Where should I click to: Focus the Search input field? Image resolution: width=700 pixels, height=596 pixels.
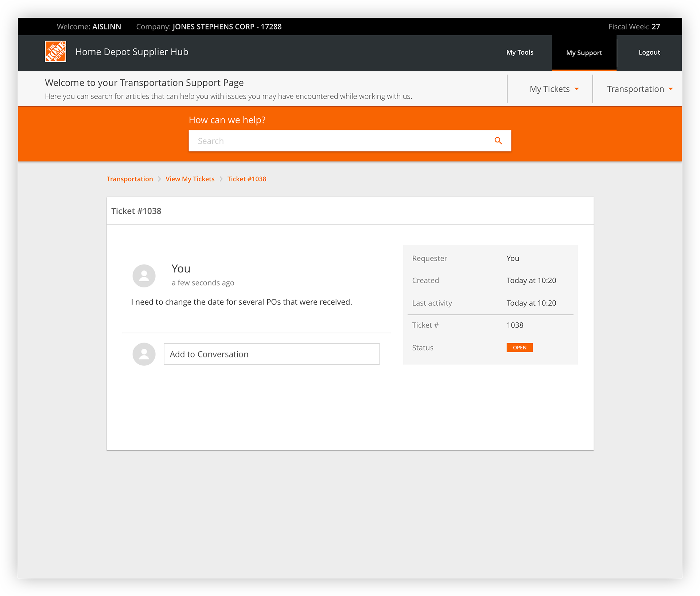[350, 141]
